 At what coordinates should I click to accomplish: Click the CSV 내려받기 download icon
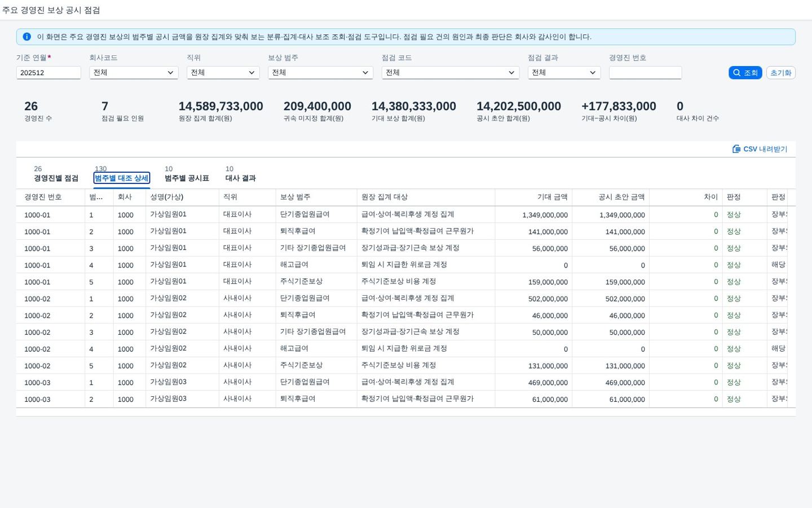(736, 149)
